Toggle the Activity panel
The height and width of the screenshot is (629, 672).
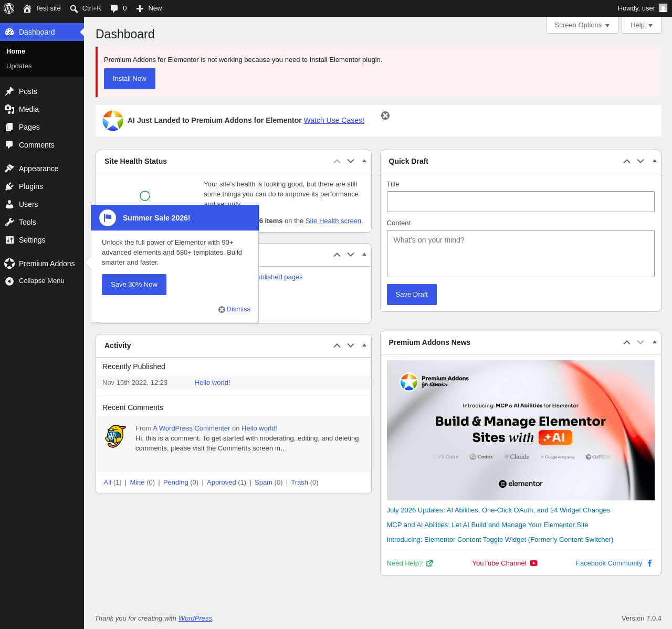(364, 345)
